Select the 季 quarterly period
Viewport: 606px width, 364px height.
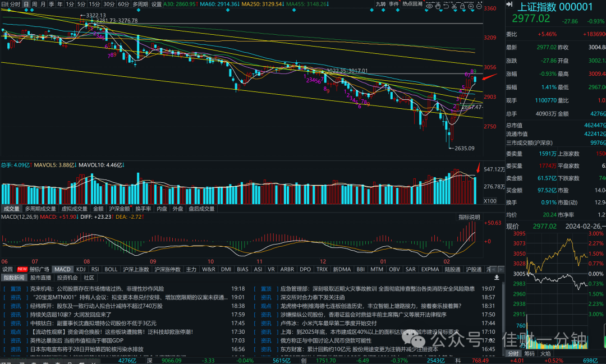pyautogui.click(x=52, y=4)
